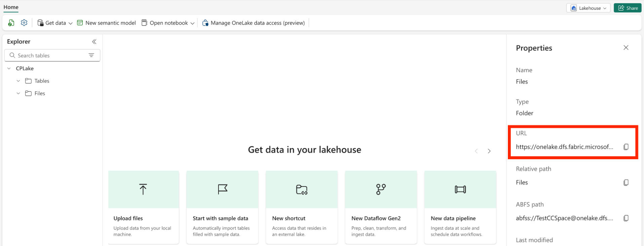
Task: Click Files value under Name
Action: coord(522,81)
